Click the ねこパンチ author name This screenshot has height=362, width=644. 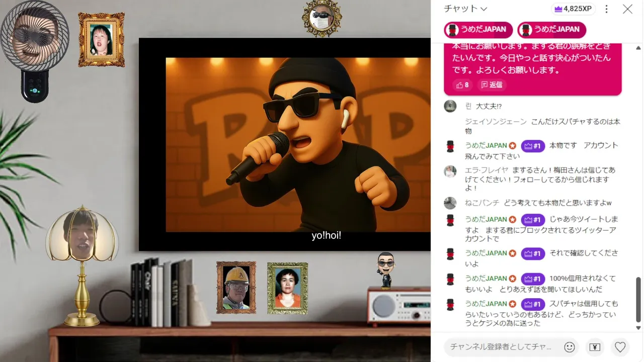[482, 203]
